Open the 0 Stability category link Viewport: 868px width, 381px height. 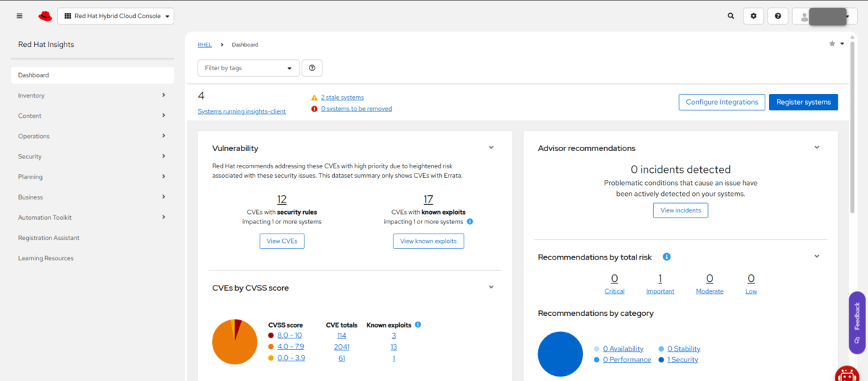tap(684, 348)
